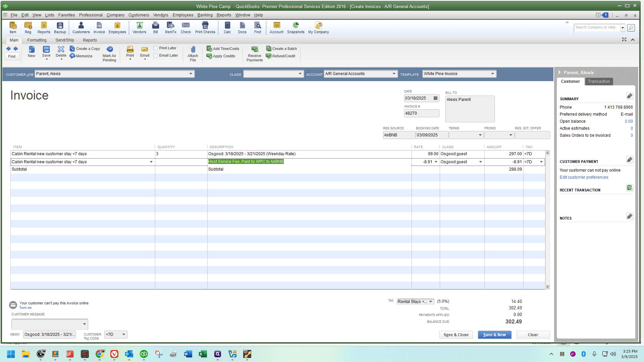This screenshot has height=362, width=644.
Task: Open Customer Tax Code dropdown
Action: point(123,335)
